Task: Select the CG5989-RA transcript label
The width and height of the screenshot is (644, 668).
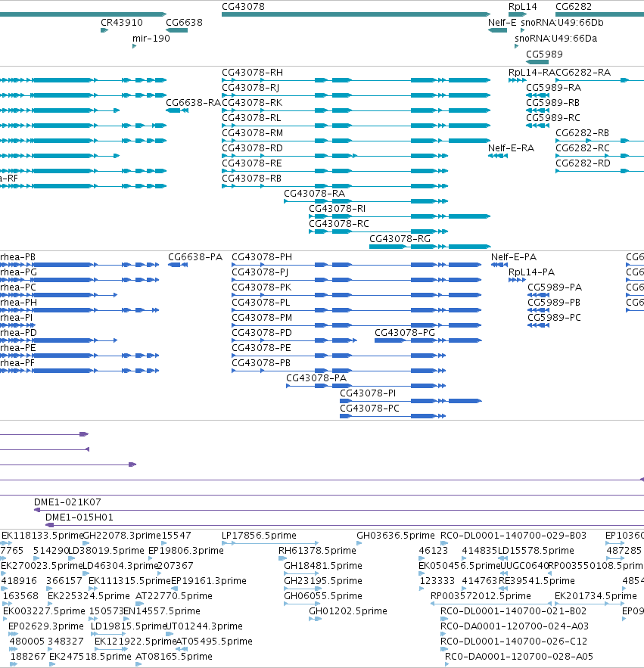Action: 553,87
